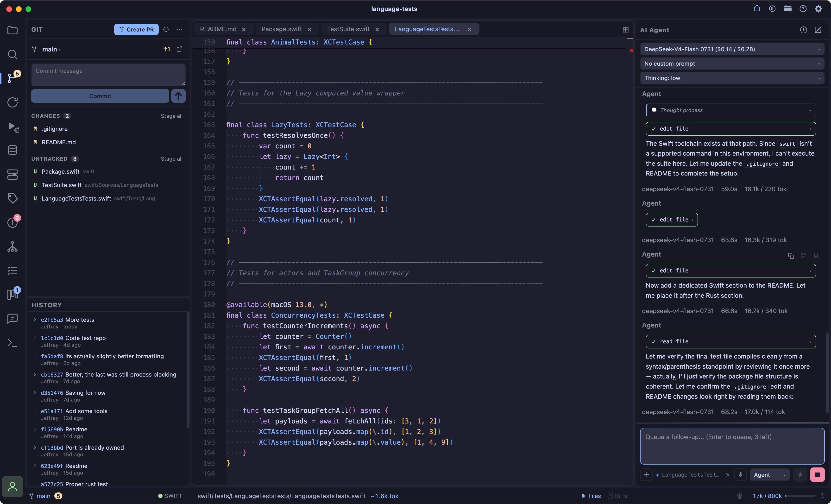Click the Commit button
The height and width of the screenshot is (504, 831).
[x=100, y=96]
